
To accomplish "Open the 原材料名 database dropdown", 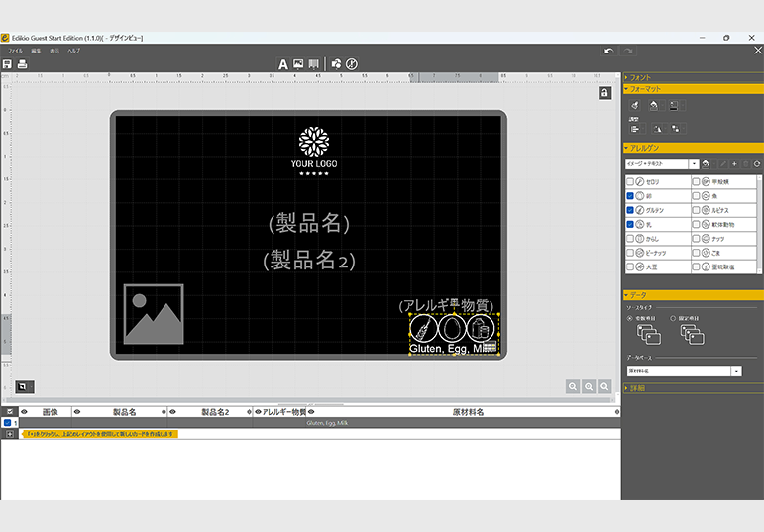I will tap(736, 371).
